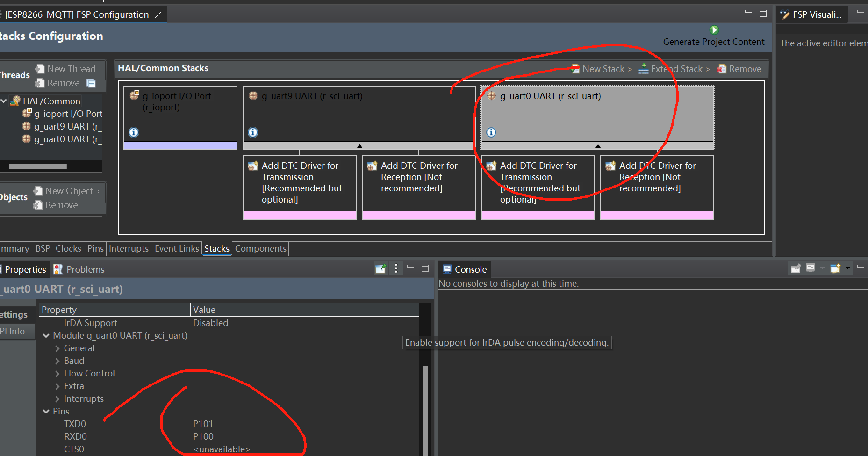Open the Interrupts tab

click(x=129, y=249)
